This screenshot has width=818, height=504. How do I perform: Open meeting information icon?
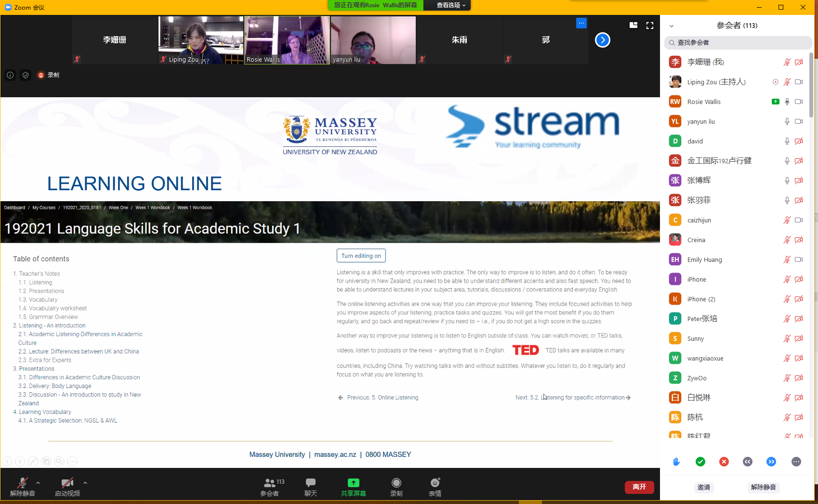click(x=10, y=75)
